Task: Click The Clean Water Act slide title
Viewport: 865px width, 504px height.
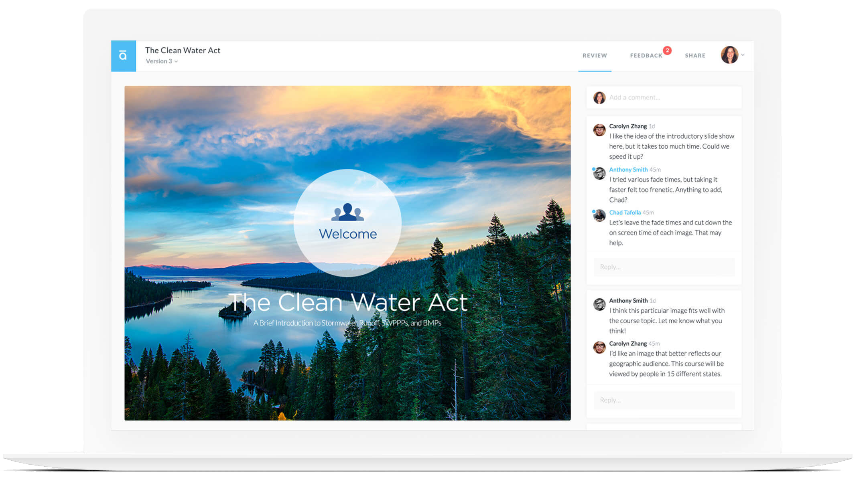Action: [x=347, y=302]
